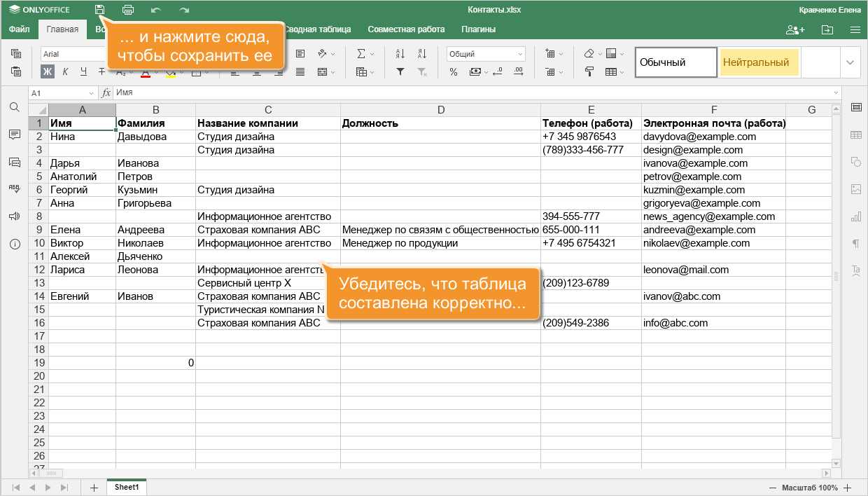Zoom in with the plus button
This screenshot has width=868, height=496.
pos(847,488)
